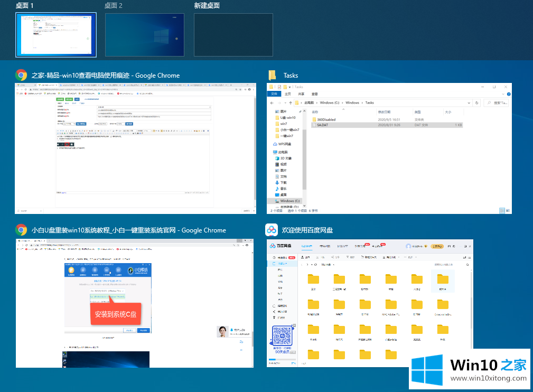Viewport: 533px width, 392px height.
Task: Click blue help icon in Tasks explorer
Action: [x=509, y=94]
